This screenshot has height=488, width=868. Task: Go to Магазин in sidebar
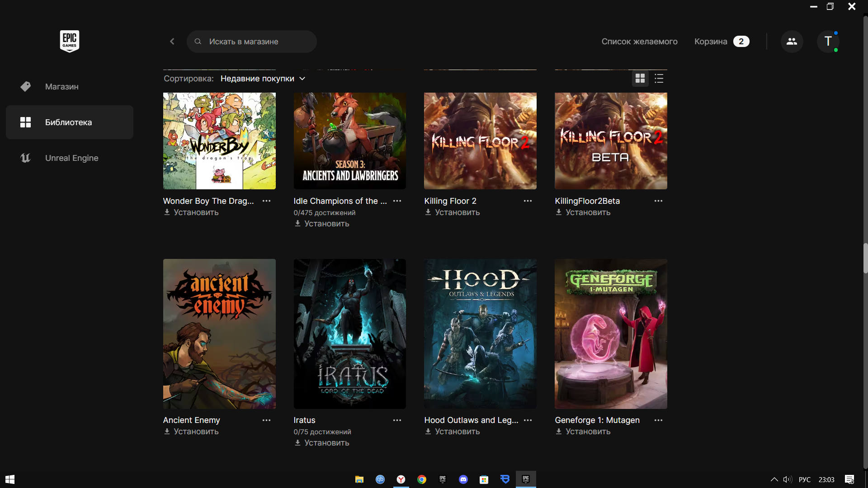pyautogui.click(x=70, y=86)
